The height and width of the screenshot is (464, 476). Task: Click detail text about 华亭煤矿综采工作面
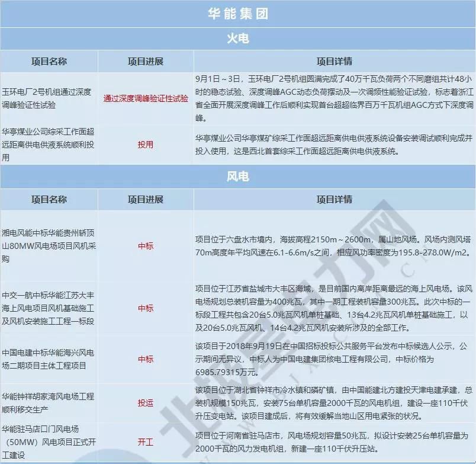(334, 145)
